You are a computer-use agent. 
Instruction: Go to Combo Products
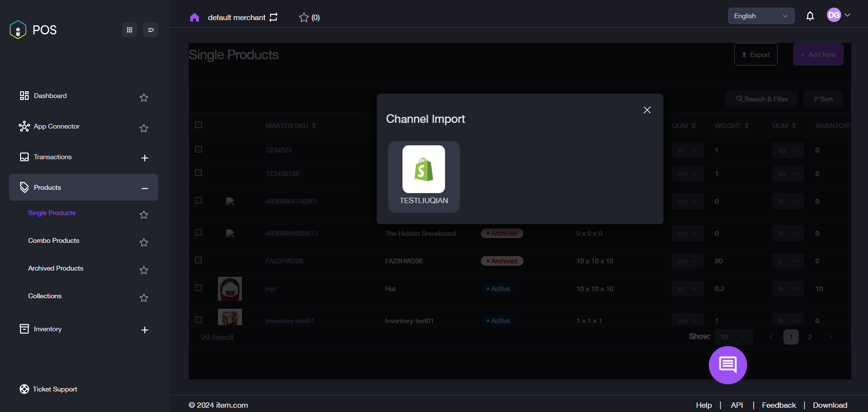54,240
